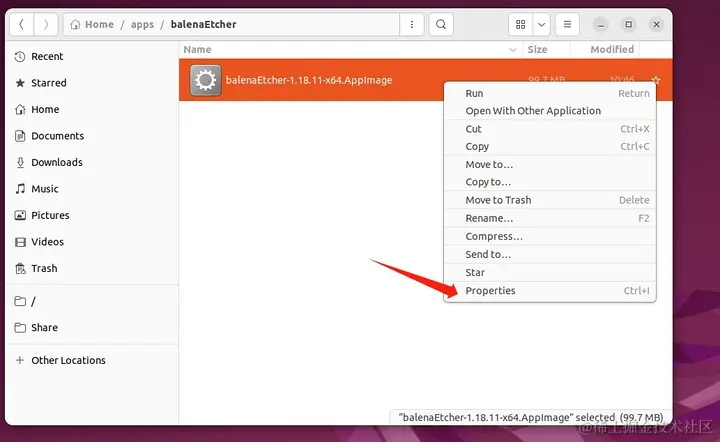
Task: Go back with the left arrow button
Action: (x=22, y=24)
